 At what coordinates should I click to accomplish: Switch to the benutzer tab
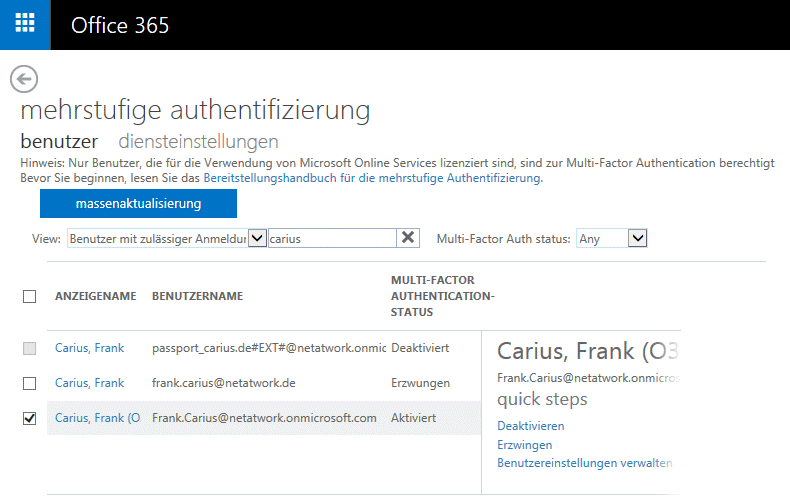[x=59, y=142]
